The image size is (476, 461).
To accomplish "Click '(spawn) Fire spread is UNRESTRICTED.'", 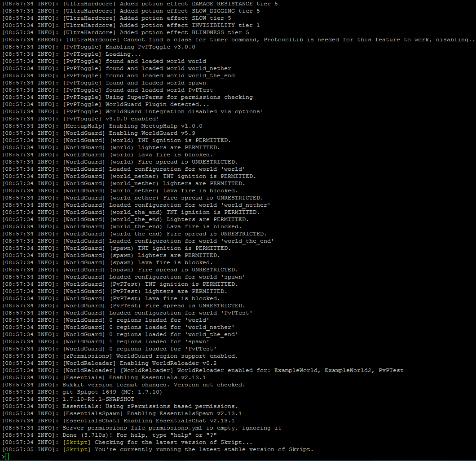I will [174, 270].
